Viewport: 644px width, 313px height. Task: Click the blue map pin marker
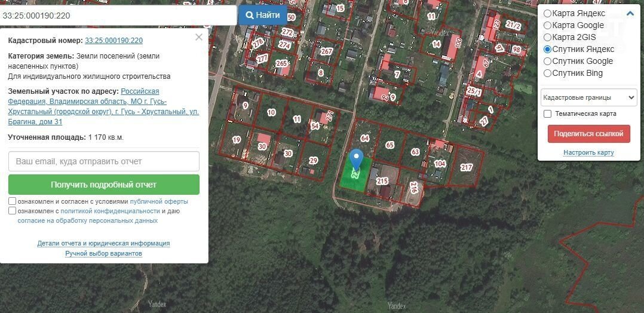356,159
